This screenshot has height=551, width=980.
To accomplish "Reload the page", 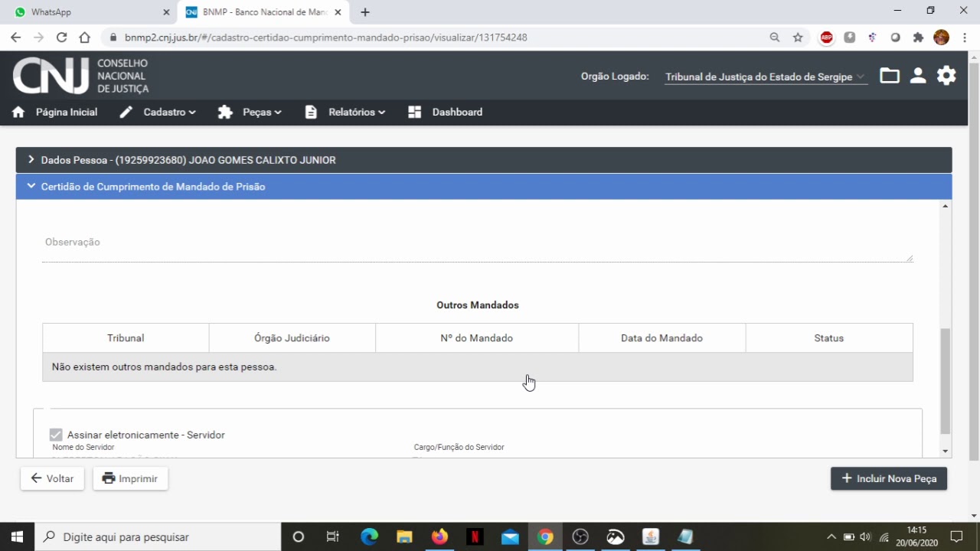I will point(61,37).
